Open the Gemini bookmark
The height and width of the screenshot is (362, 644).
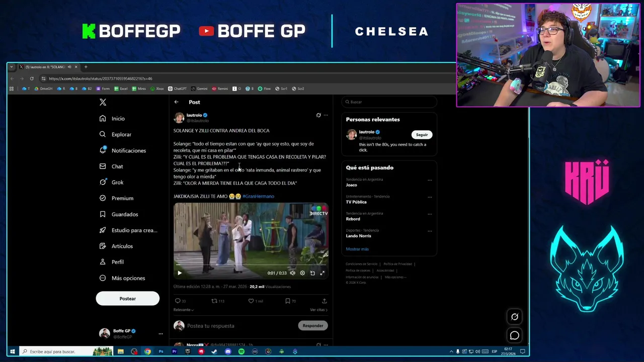tap(199, 88)
